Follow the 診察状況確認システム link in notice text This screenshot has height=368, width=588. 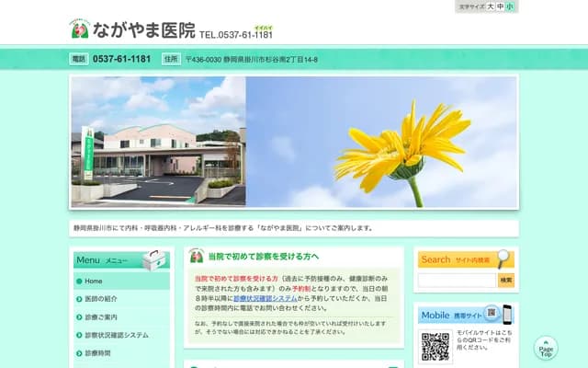point(266,298)
